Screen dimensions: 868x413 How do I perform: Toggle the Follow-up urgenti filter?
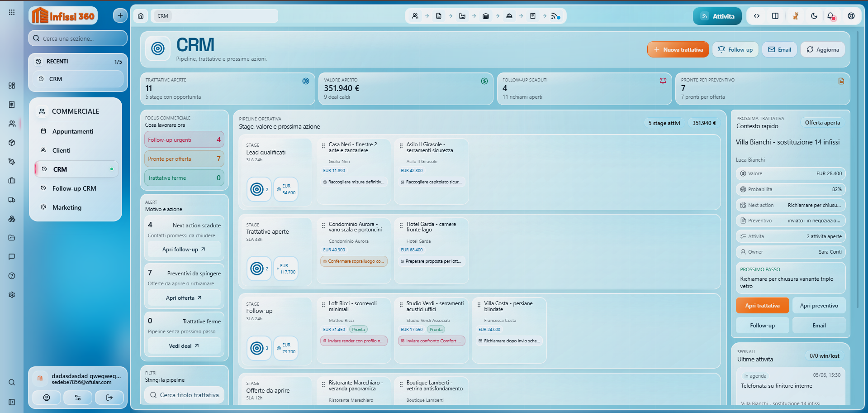184,140
